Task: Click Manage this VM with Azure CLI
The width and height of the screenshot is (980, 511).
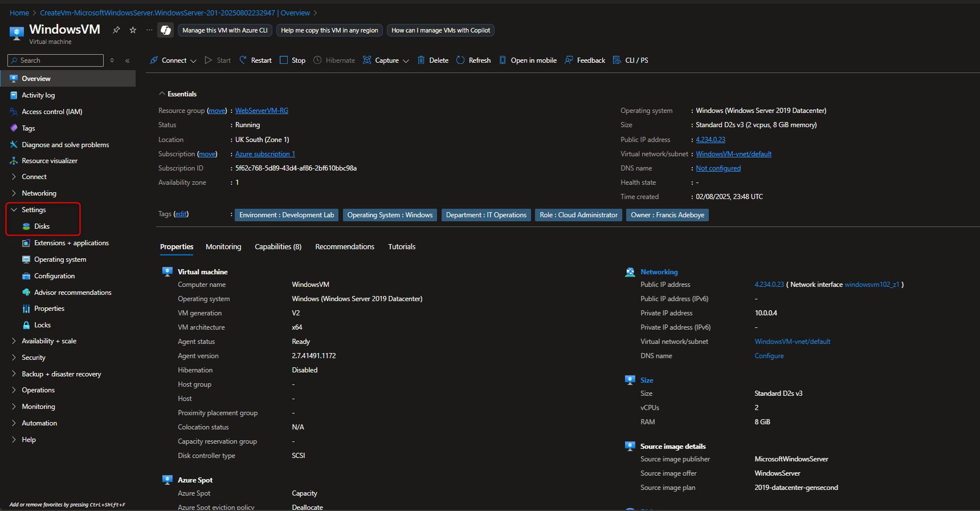Action: click(225, 30)
